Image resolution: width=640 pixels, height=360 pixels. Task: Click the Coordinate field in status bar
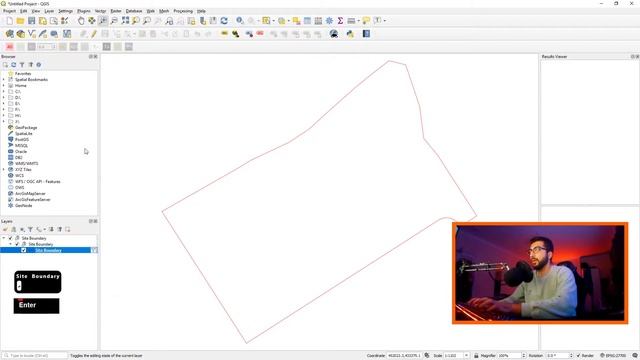pos(404,356)
